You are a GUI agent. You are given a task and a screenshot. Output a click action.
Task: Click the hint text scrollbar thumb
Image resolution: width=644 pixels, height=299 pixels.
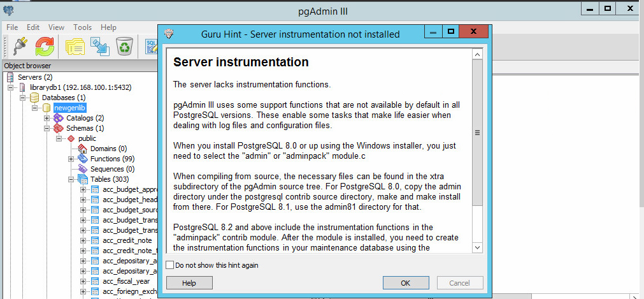click(x=476, y=133)
